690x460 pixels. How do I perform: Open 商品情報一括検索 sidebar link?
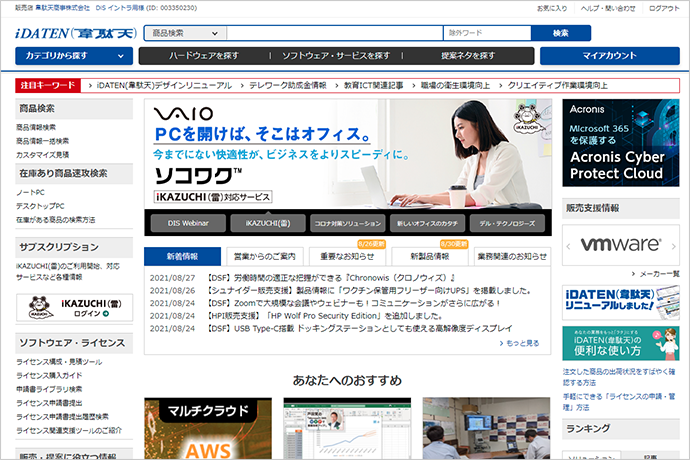pos(43,141)
